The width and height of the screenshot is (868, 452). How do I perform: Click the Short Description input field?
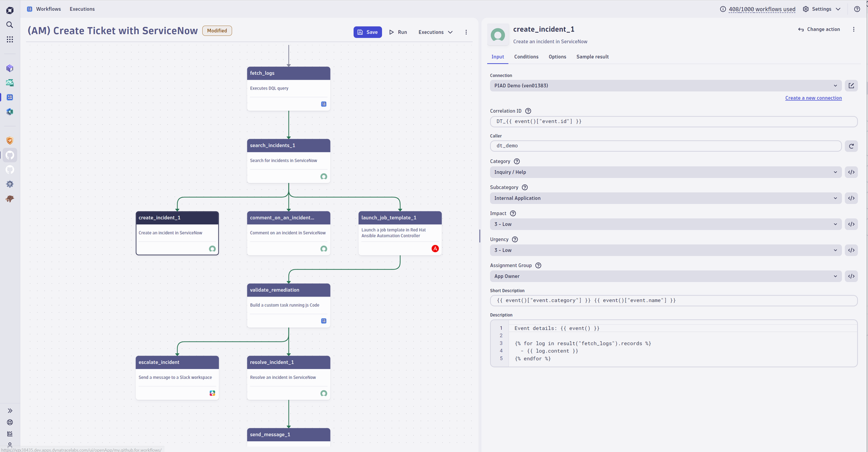[673, 301]
